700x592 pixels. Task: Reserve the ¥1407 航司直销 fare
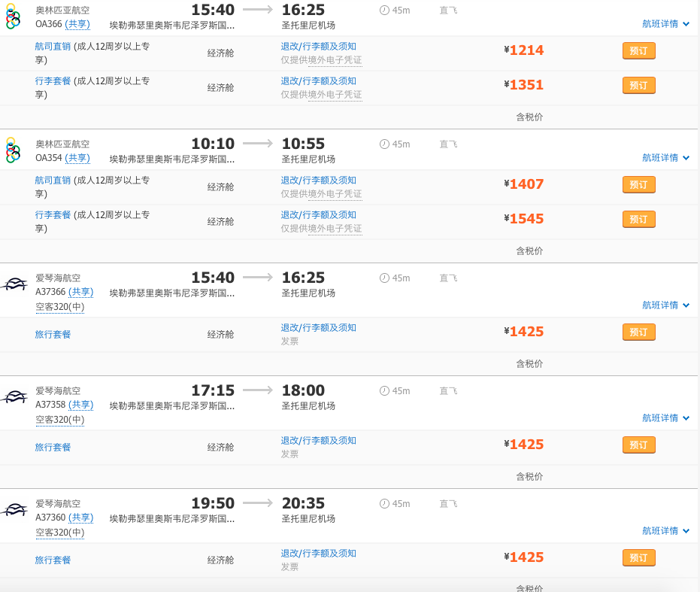(x=638, y=185)
